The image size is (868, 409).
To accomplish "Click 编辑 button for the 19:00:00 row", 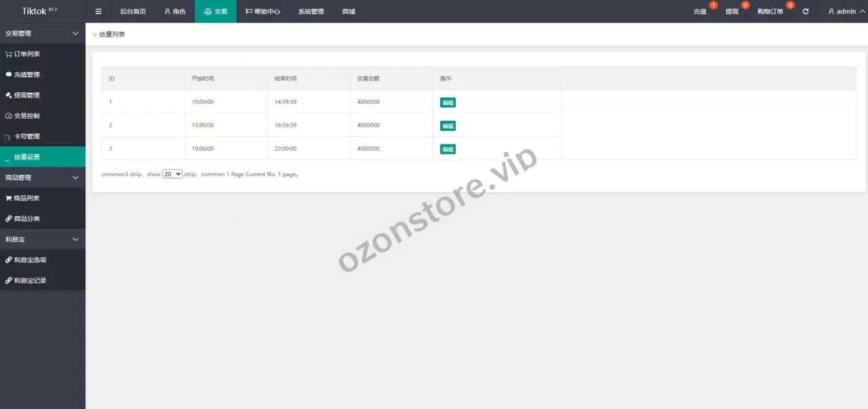I will click(x=448, y=149).
